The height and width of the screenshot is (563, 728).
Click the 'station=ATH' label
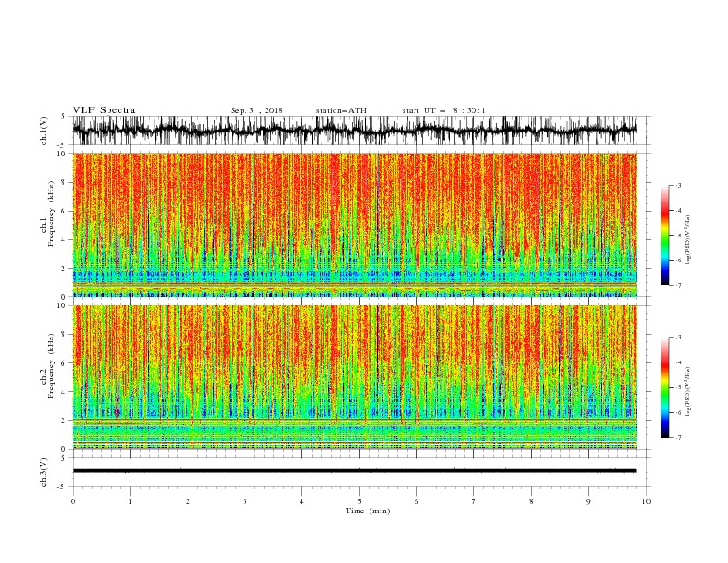click(x=341, y=110)
